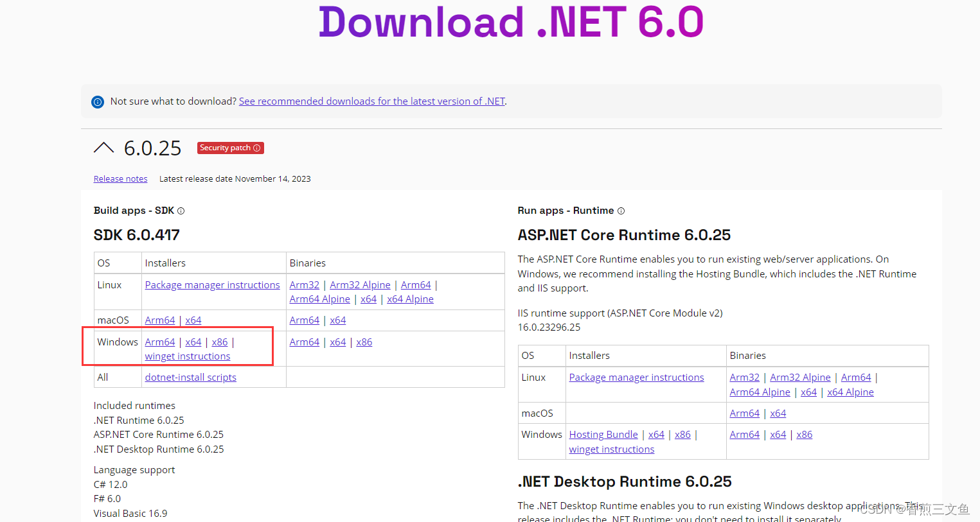Download SDK Windows x86 installer
980x522 pixels.
pyautogui.click(x=220, y=342)
